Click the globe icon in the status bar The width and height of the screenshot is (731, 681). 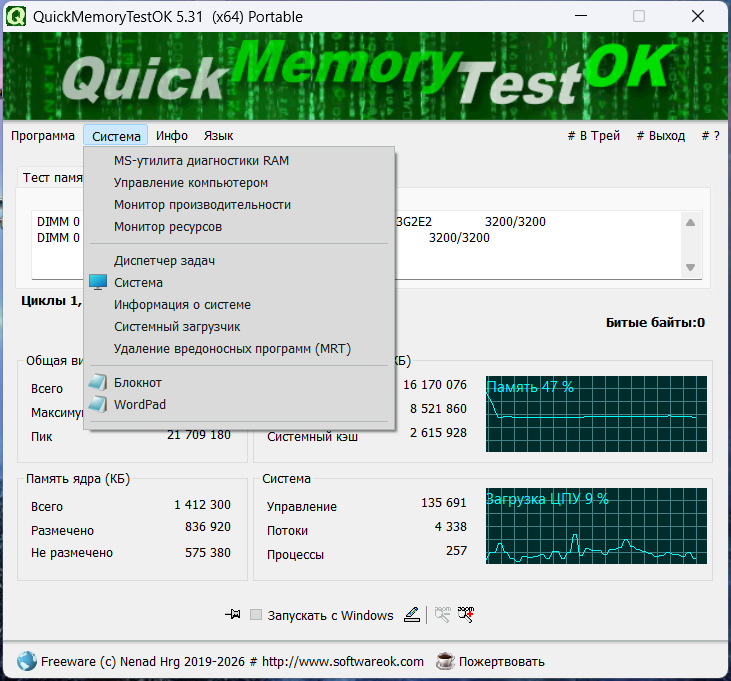(26, 661)
